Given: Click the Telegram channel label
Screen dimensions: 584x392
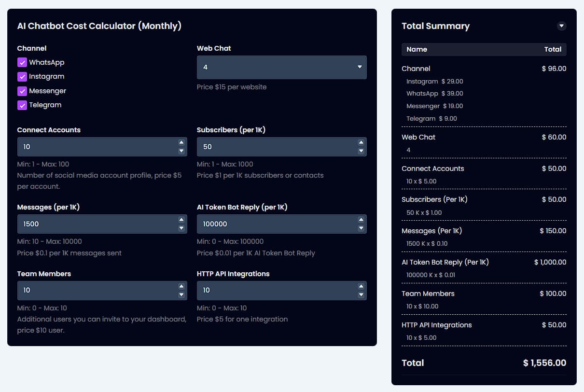Looking at the screenshot, I should click(45, 105).
